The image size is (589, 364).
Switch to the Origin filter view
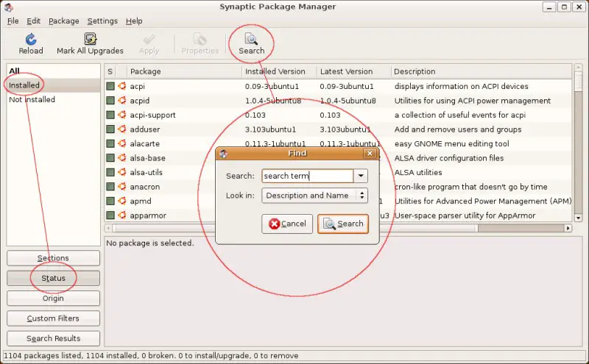tap(53, 299)
